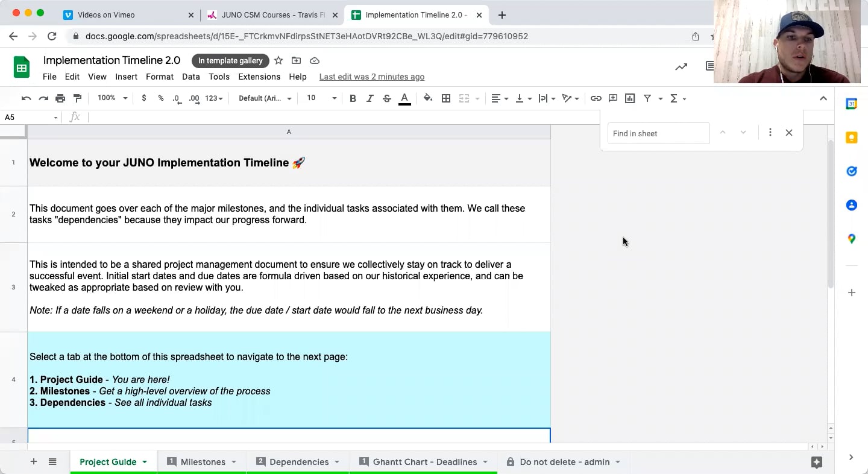Switch to the Dependencies sheet tab
This screenshot has width=868, height=474.
(x=298, y=462)
